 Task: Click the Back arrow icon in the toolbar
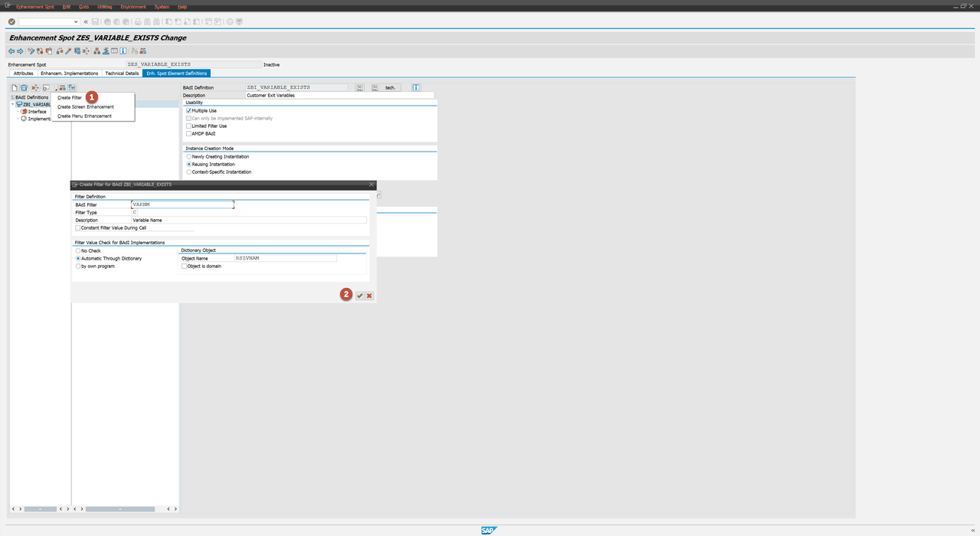(11, 51)
